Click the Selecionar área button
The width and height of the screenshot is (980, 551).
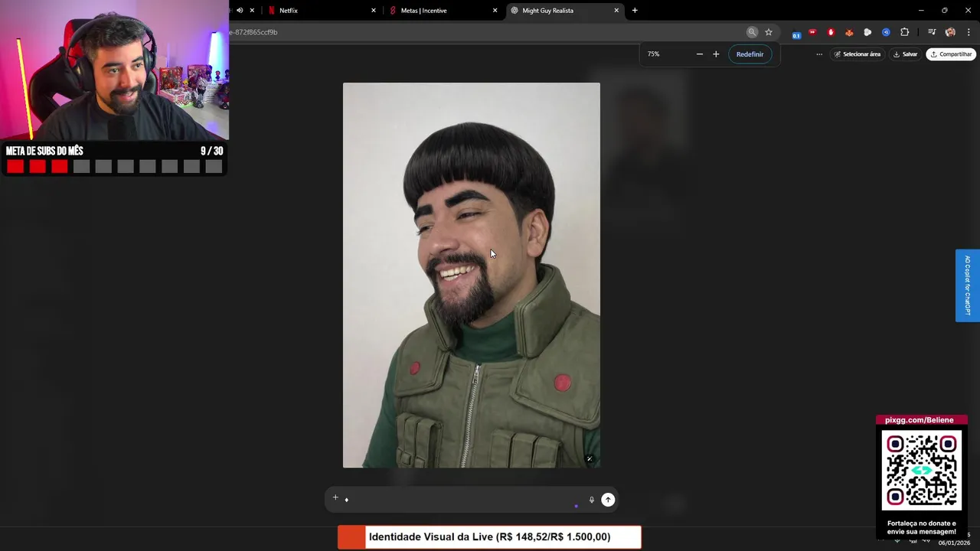(857, 54)
